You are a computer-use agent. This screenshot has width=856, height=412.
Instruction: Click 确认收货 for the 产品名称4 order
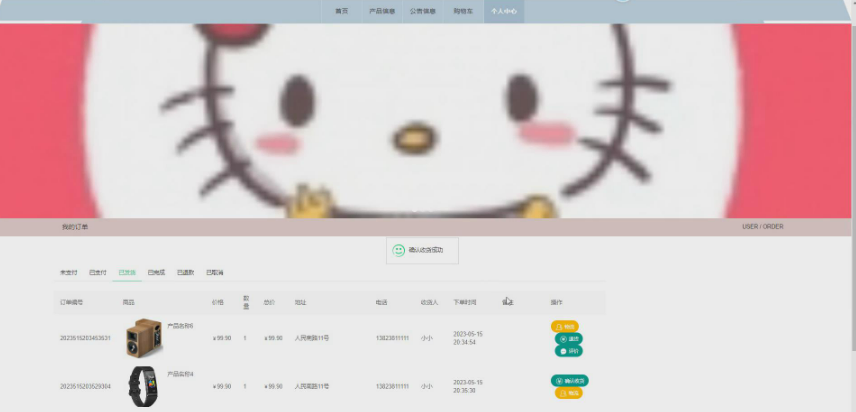pyautogui.click(x=570, y=381)
